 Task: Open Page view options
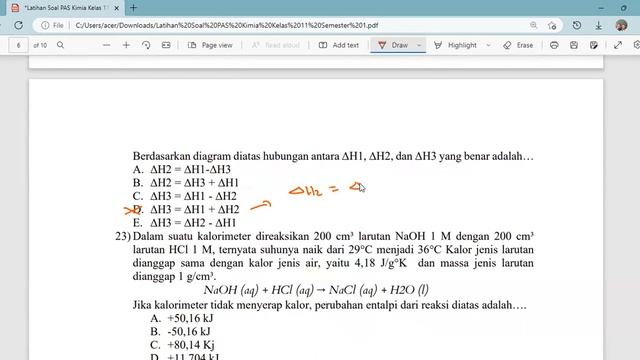pos(210,45)
